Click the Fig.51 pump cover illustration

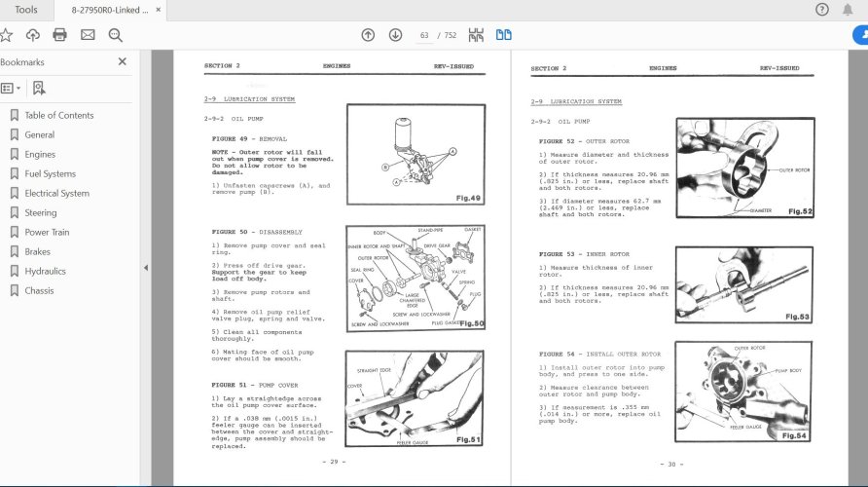[x=415, y=398]
